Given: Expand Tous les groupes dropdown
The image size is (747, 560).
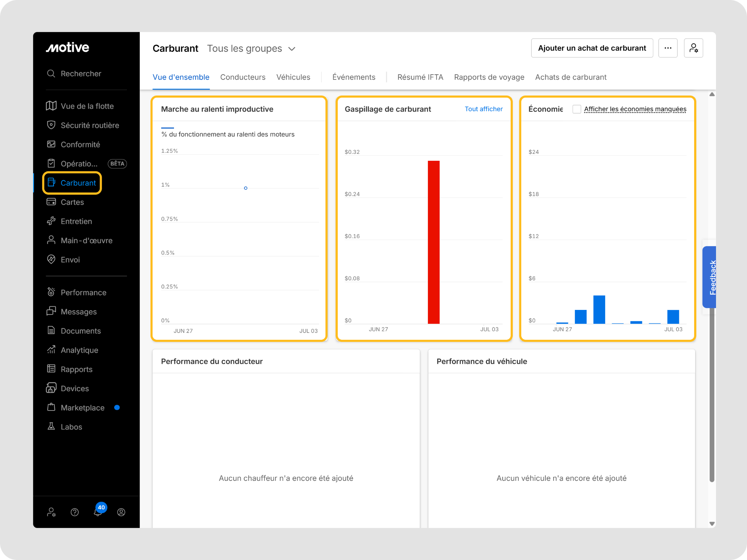Looking at the screenshot, I should (251, 48).
